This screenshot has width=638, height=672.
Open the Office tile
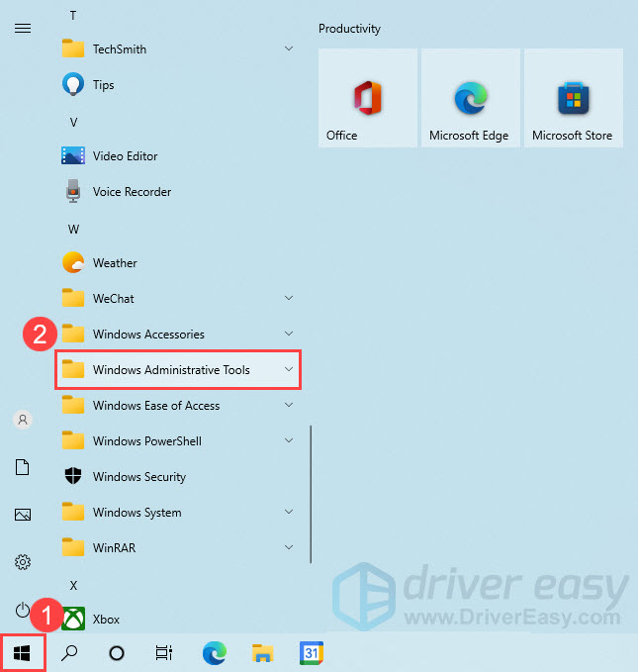click(368, 98)
